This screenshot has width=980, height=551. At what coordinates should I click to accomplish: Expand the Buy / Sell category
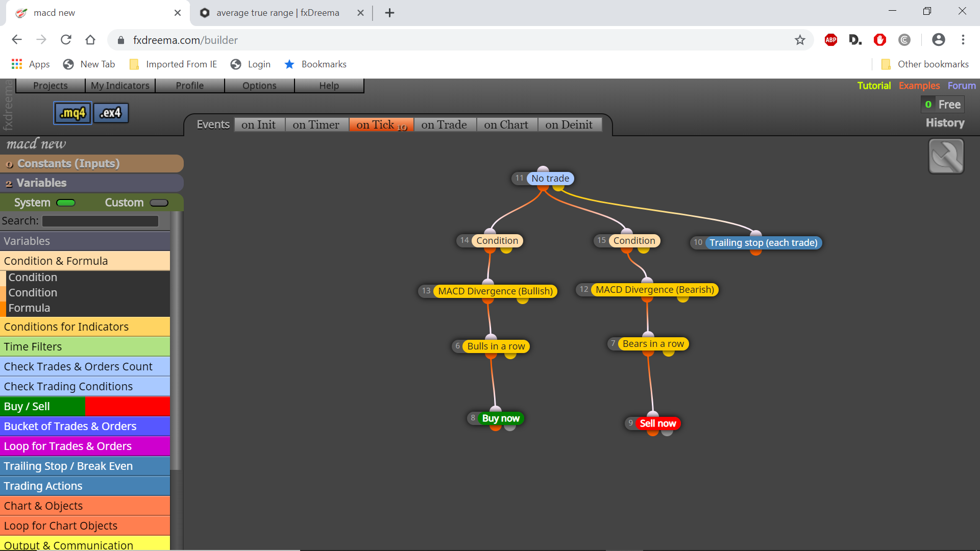pyautogui.click(x=85, y=406)
